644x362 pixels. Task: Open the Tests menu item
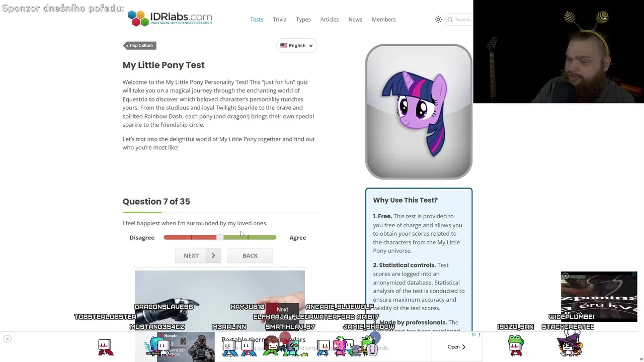coord(257,20)
